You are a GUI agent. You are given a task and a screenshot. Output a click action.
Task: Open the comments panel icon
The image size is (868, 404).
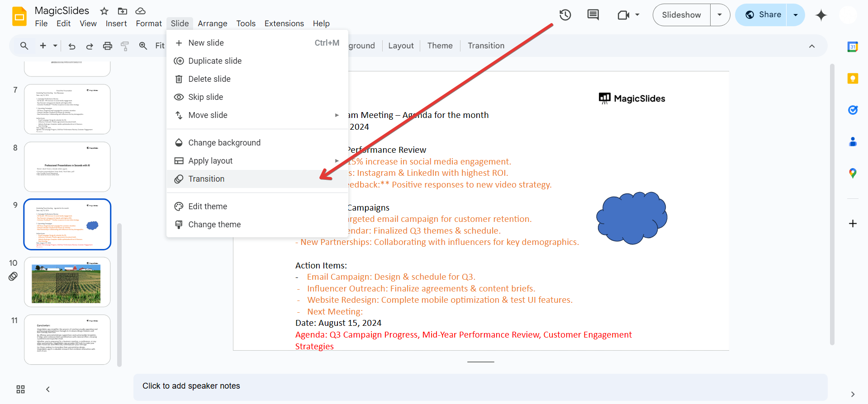593,15
